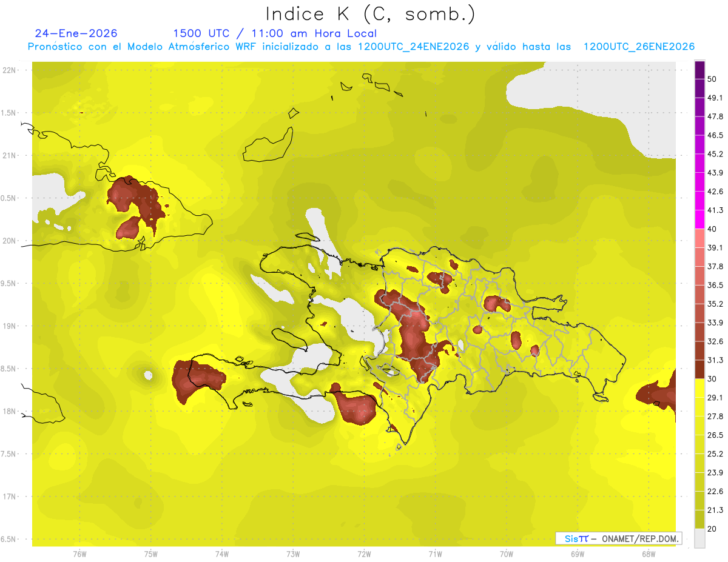This screenshot has height=562, width=728.
Task: Click the '7.5N' latitude tick label
Action: (x=9, y=454)
